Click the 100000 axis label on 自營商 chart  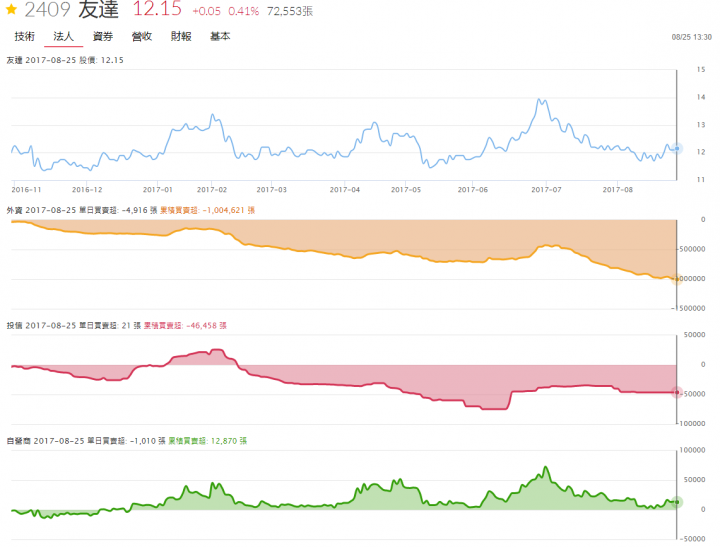pyautogui.click(x=692, y=451)
